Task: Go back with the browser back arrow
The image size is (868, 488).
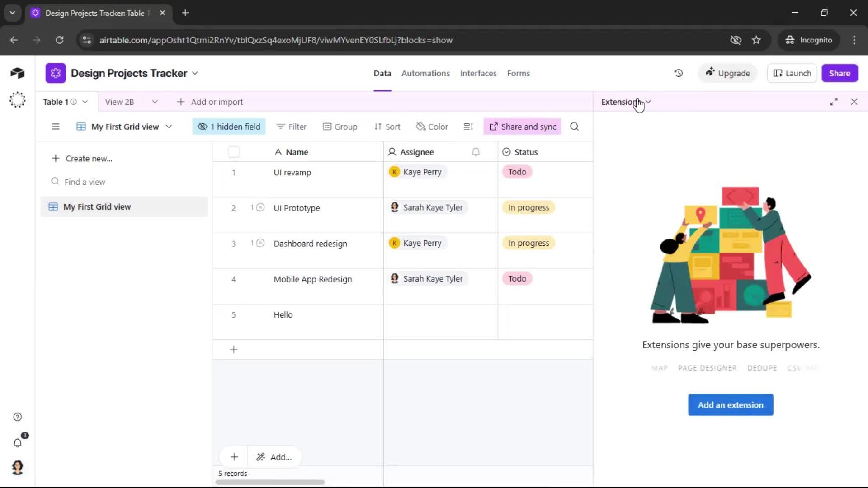Action: 14,40
